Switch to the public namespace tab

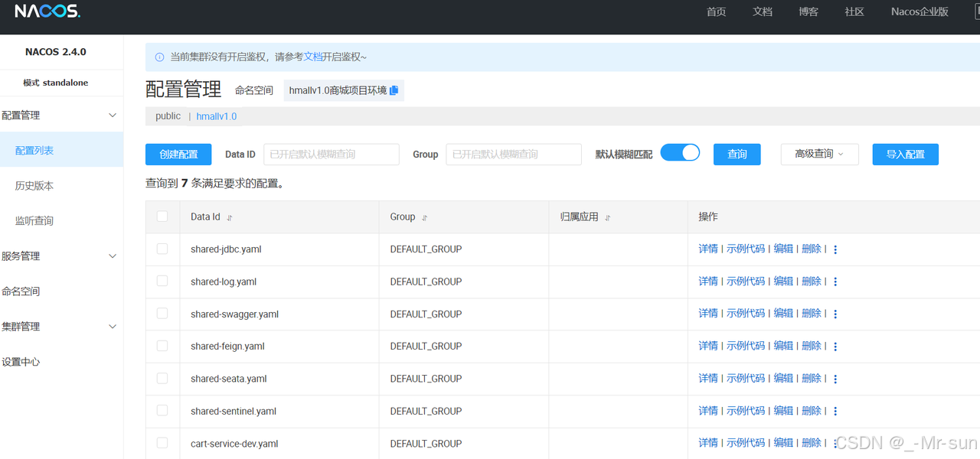tap(168, 116)
